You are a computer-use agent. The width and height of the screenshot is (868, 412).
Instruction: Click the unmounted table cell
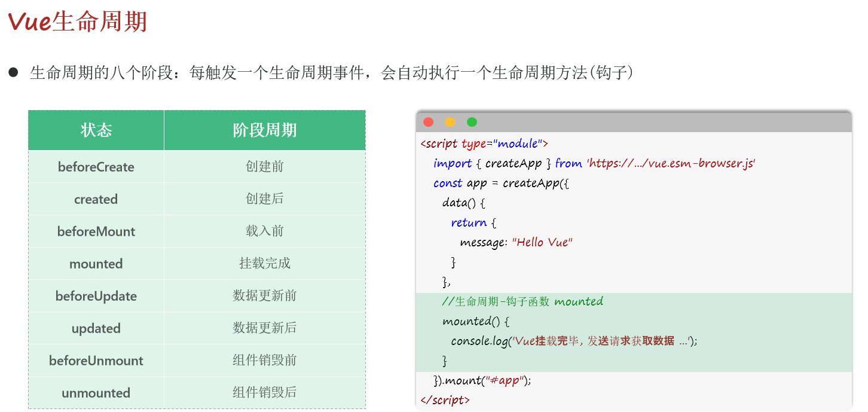[x=96, y=393]
